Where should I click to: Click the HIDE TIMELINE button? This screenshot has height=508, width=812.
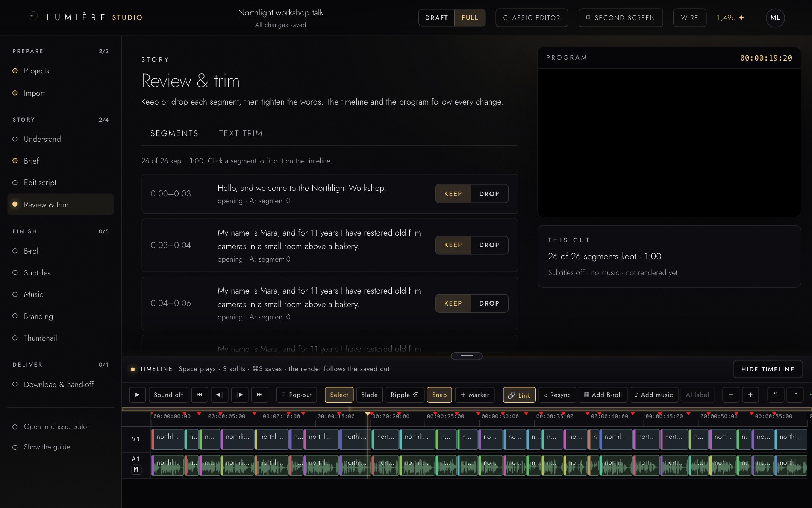tap(768, 369)
